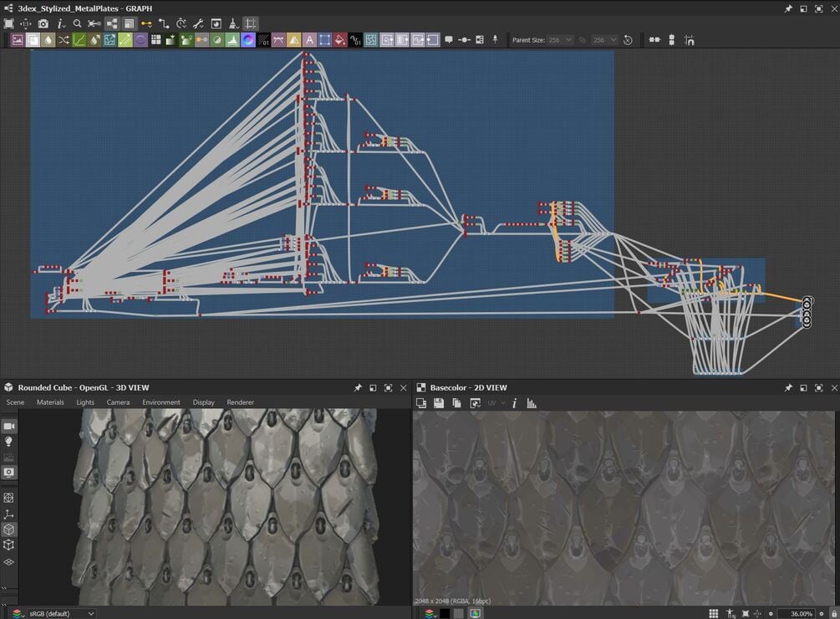Click the light bulb icon in 3D view
Screen dimensions: 840x619
(x=9, y=441)
